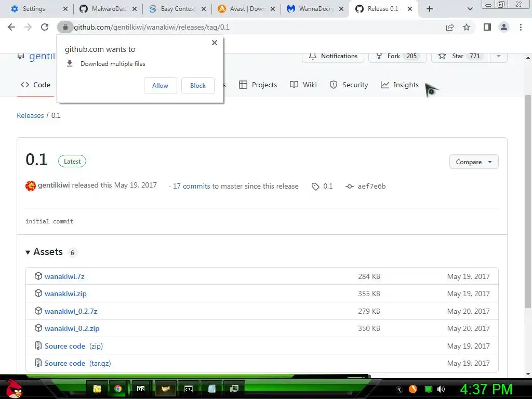The width and height of the screenshot is (532, 399).
Task: Open the repository Security tab
Action: point(349,85)
